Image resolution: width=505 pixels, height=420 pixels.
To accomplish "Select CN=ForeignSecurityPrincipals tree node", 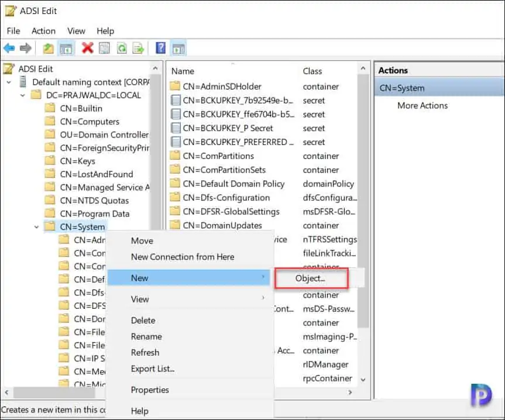I will click(x=104, y=148).
